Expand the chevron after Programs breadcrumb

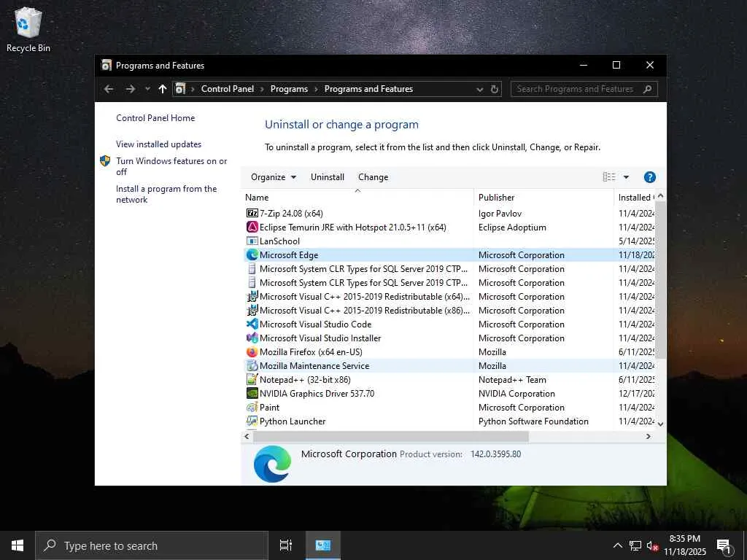click(316, 89)
